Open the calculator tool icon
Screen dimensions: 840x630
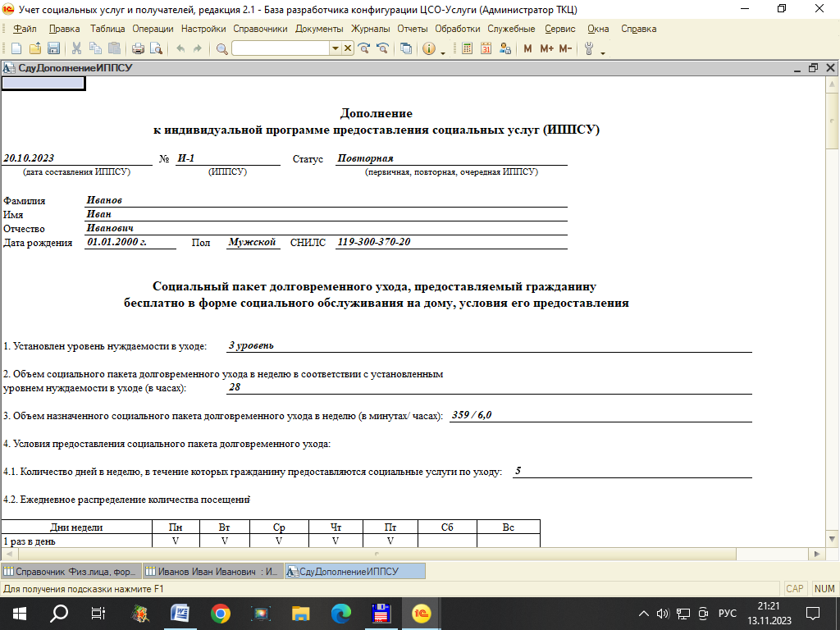coord(468,49)
